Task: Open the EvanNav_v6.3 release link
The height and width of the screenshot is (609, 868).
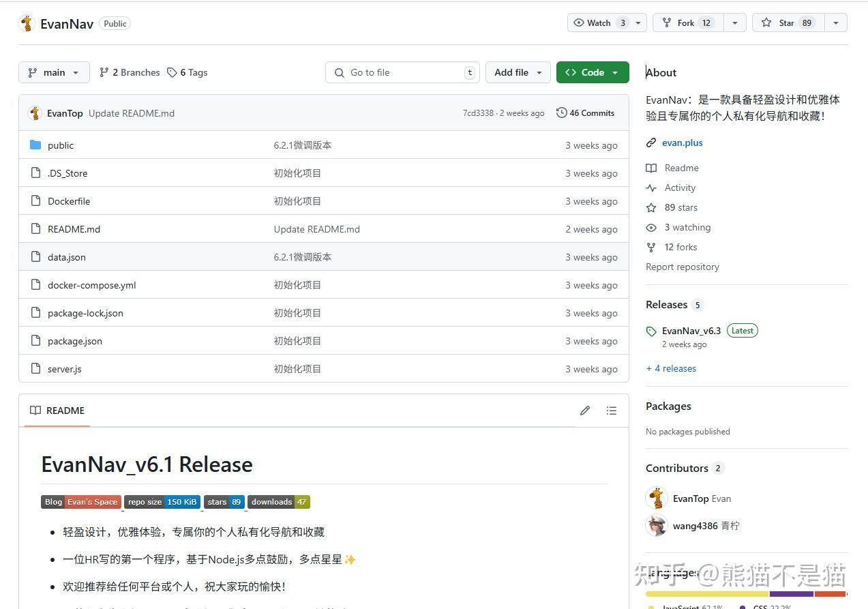Action: pos(691,331)
